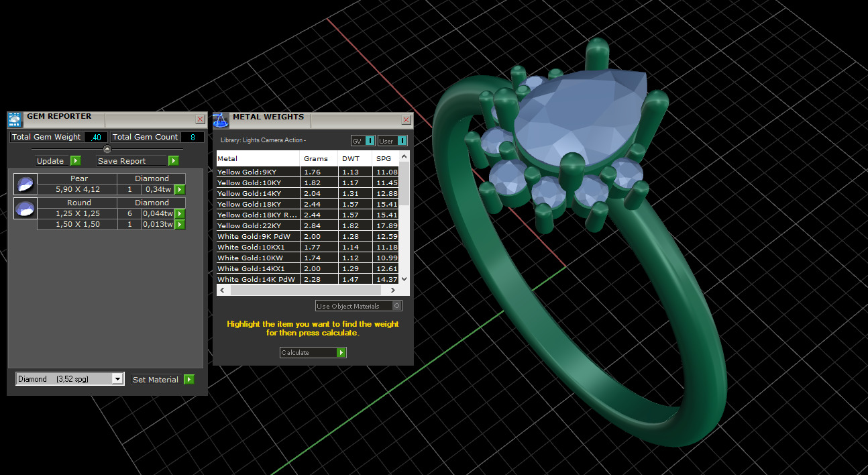Click the green arrow beside Calculate
Screen dimensions: 868x475
point(341,353)
